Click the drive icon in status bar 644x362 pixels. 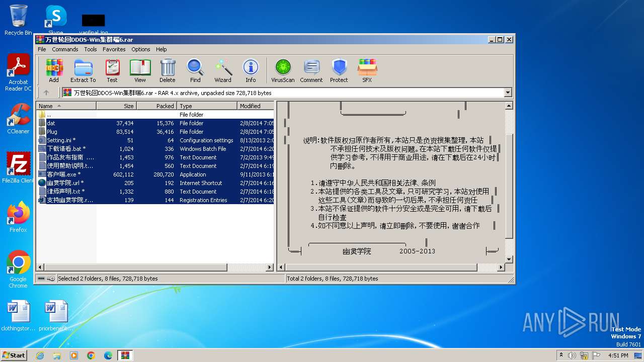(42, 279)
